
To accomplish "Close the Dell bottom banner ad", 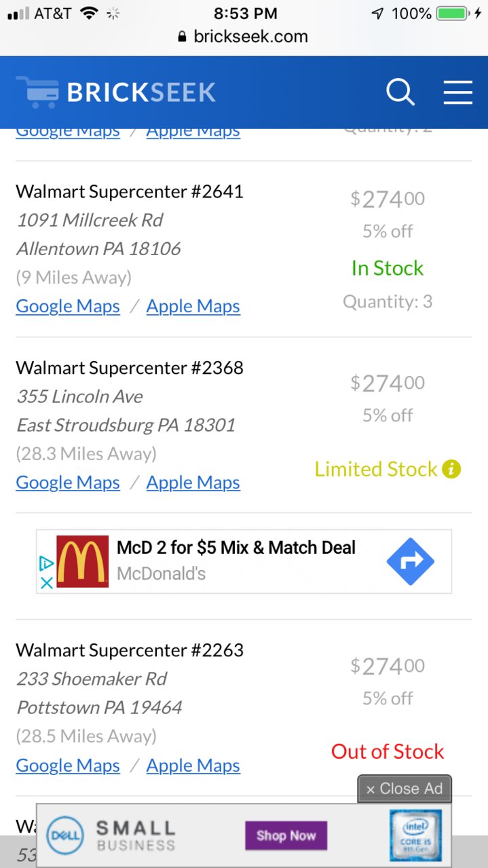I will pyautogui.click(x=405, y=789).
